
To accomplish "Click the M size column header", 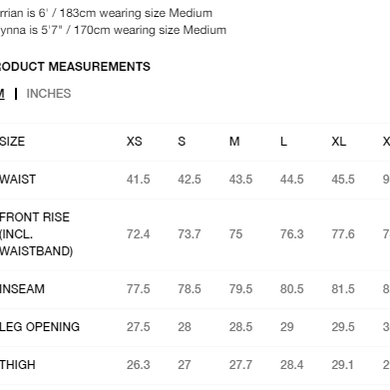I will [x=234, y=141].
